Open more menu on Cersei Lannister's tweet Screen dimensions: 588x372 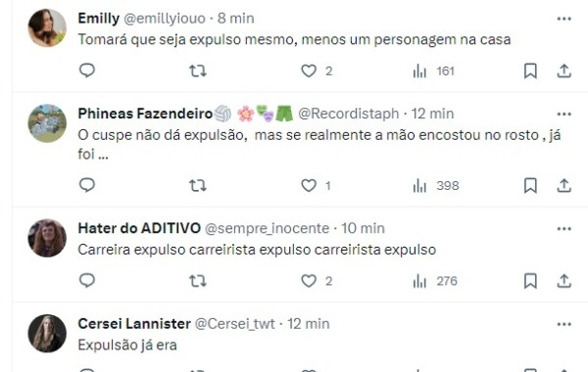564,324
